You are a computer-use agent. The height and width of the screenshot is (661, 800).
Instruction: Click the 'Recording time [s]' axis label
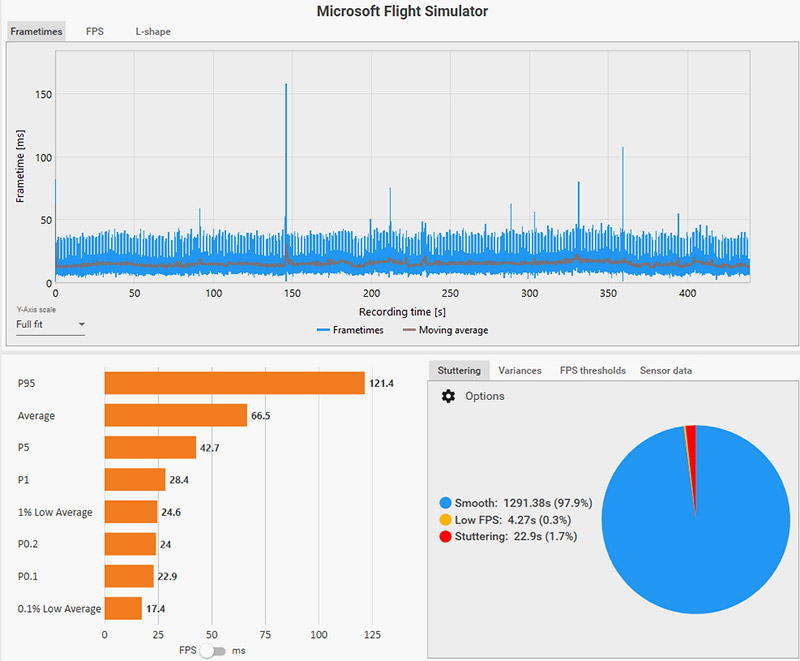[x=402, y=312]
